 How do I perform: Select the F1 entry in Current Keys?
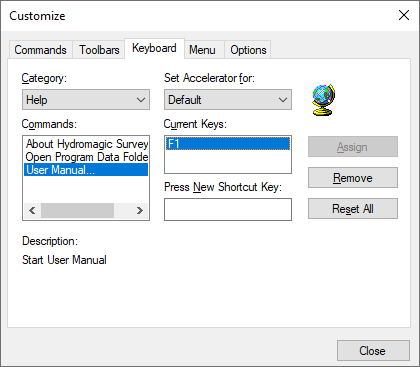tap(228, 144)
